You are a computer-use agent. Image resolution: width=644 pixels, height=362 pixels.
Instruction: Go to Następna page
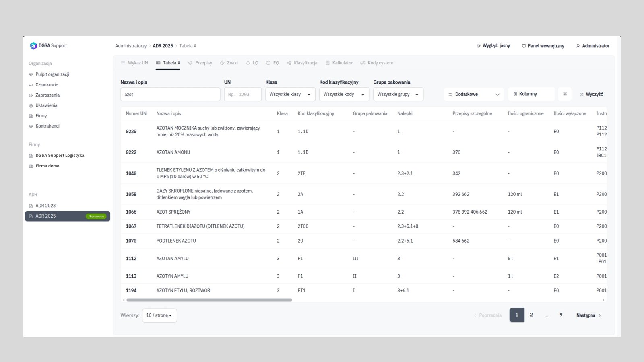pyautogui.click(x=588, y=315)
